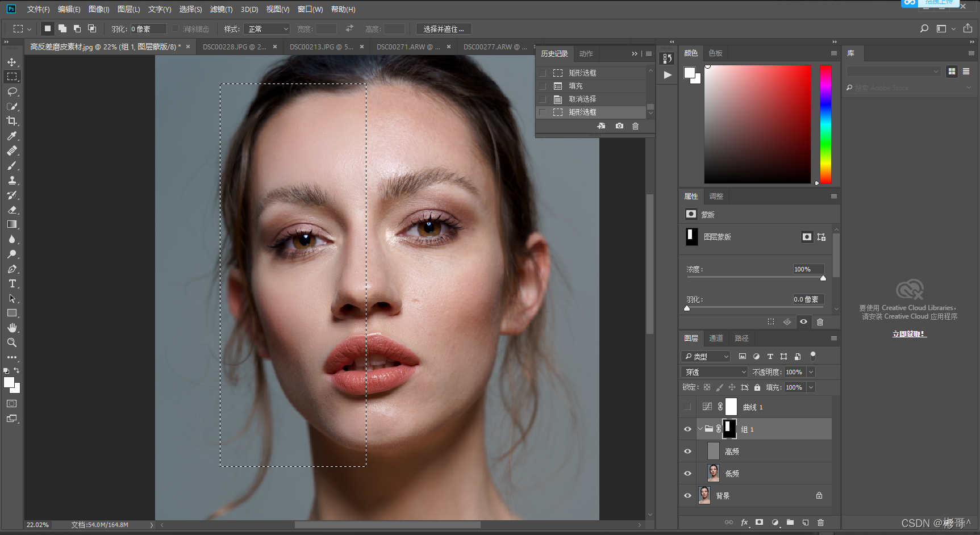Hide the 高频 layer
980x535 pixels.
pyautogui.click(x=687, y=452)
